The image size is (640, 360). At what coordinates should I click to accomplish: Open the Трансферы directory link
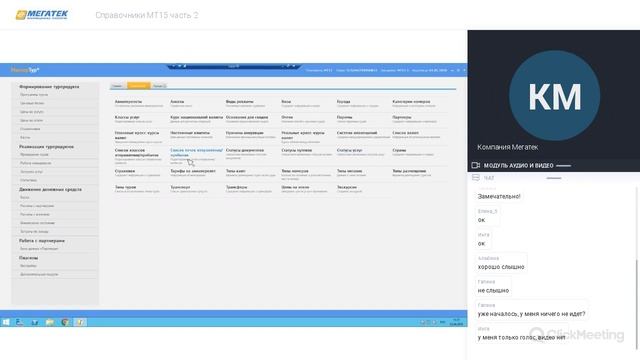236,187
